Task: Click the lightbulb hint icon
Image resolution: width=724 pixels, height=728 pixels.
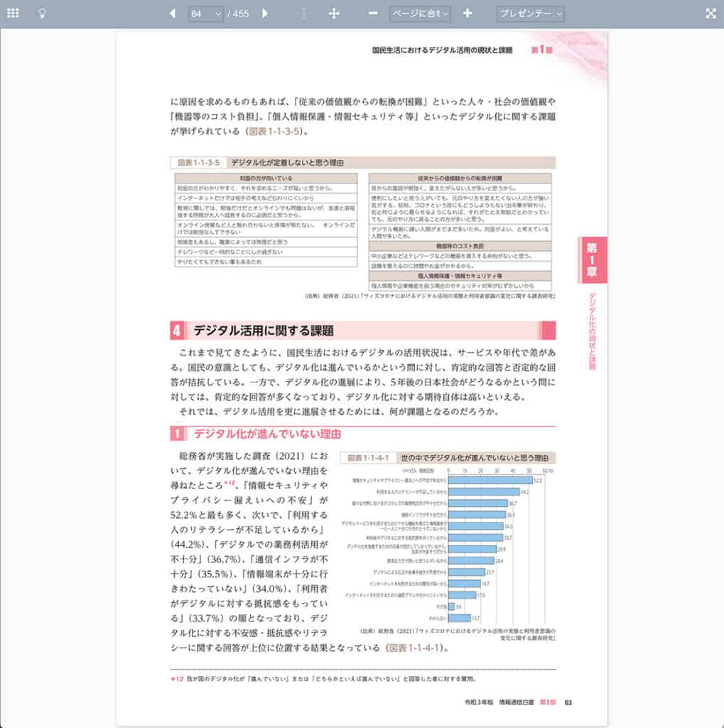Action: coord(42,13)
